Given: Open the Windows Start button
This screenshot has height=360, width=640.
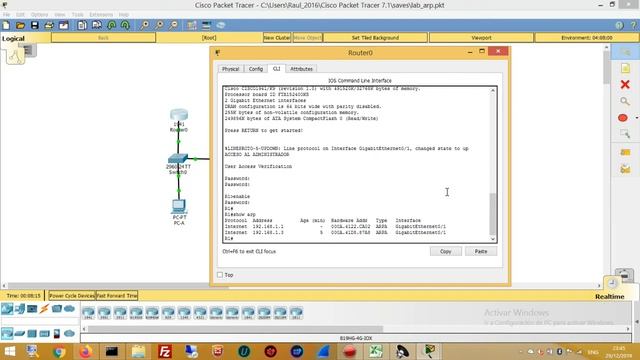Looking at the screenshot, I should [9, 351].
